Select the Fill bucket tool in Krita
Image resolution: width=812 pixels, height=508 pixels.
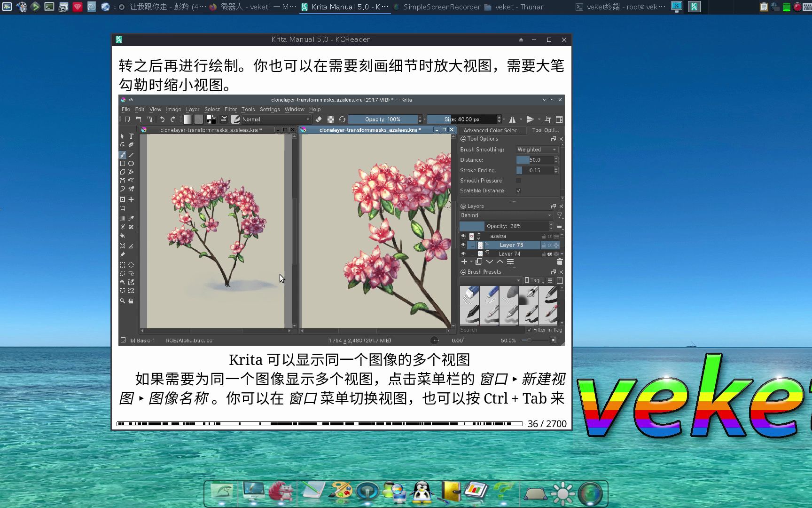[123, 236]
